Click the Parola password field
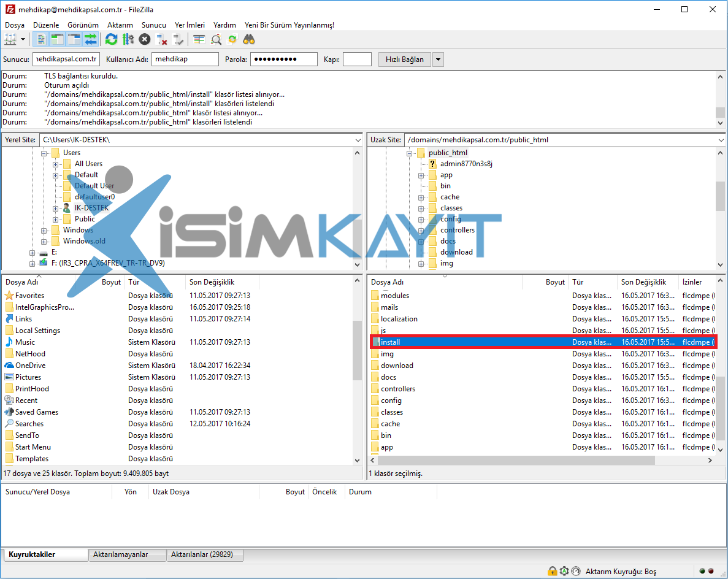The width and height of the screenshot is (728, 579). pyautogui.click(x=284, y=59)
